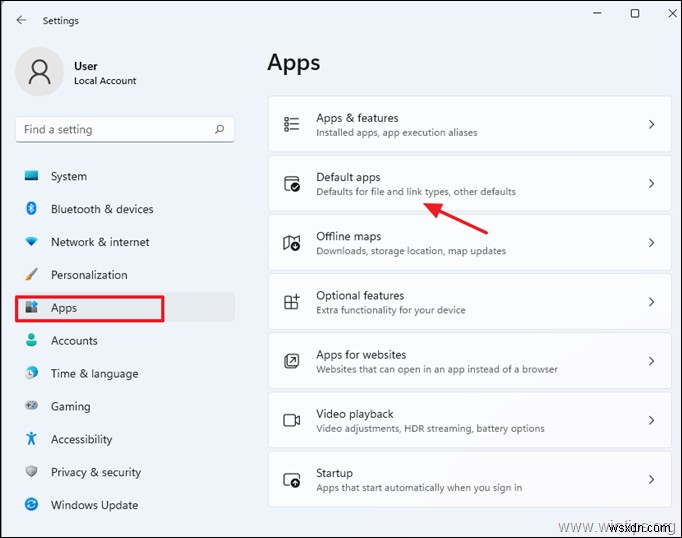Viewport: 682px width, 538px height.
Task: Open Optional features card
Action: (470, 302)
